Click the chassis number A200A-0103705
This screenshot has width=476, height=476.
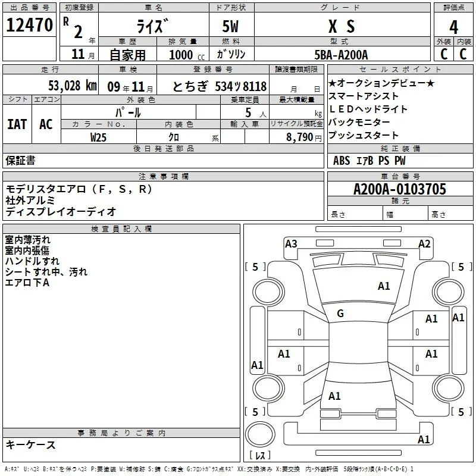coord(400,189)
